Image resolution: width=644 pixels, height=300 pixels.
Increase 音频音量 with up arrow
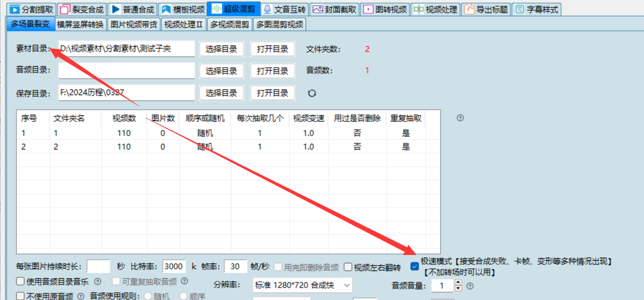click(458, 282)
